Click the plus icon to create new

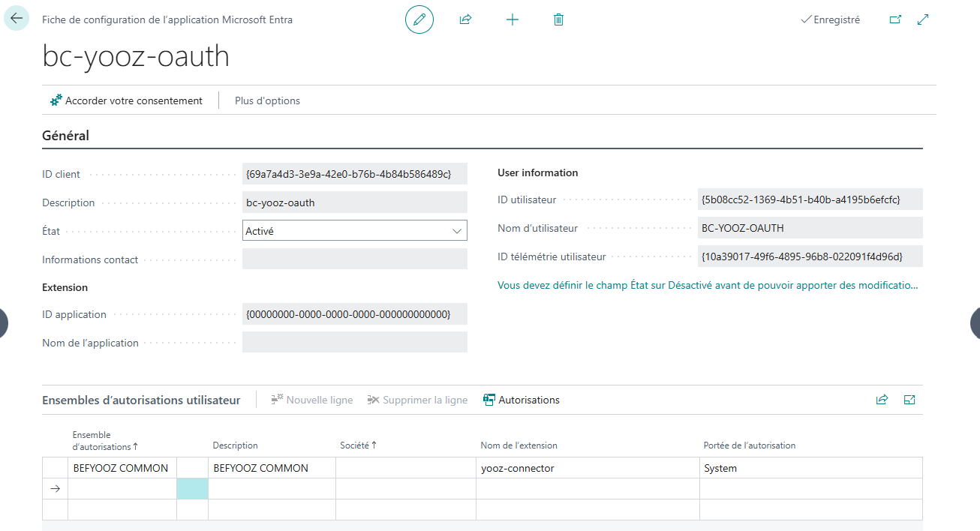pyautogui.click(x=513, y=19)
